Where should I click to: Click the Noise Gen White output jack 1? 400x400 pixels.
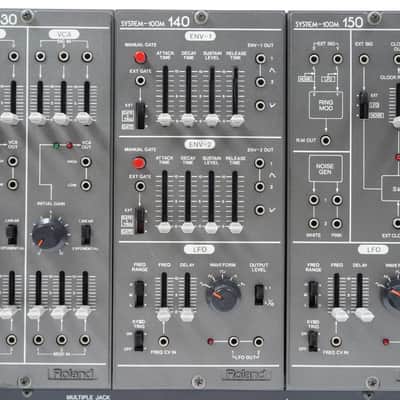[x=313, y=200]
